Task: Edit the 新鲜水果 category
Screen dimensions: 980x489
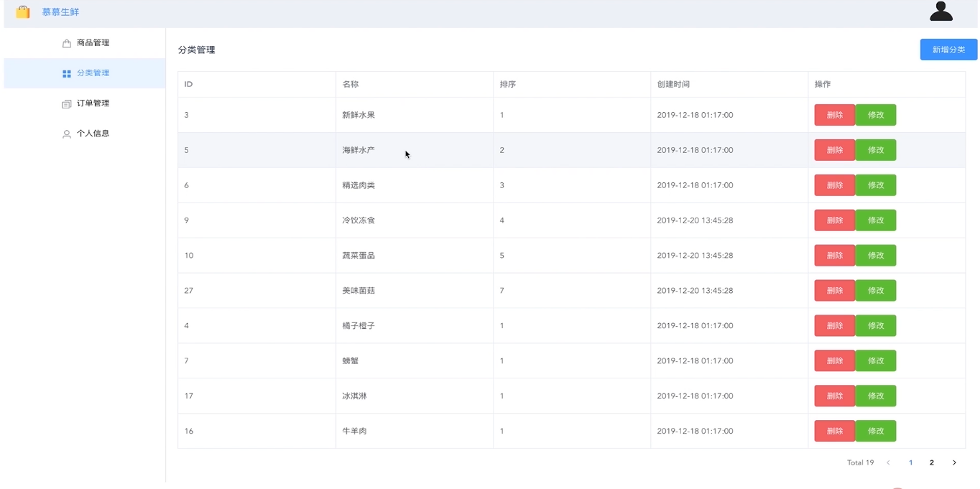Action: [876, 115]
